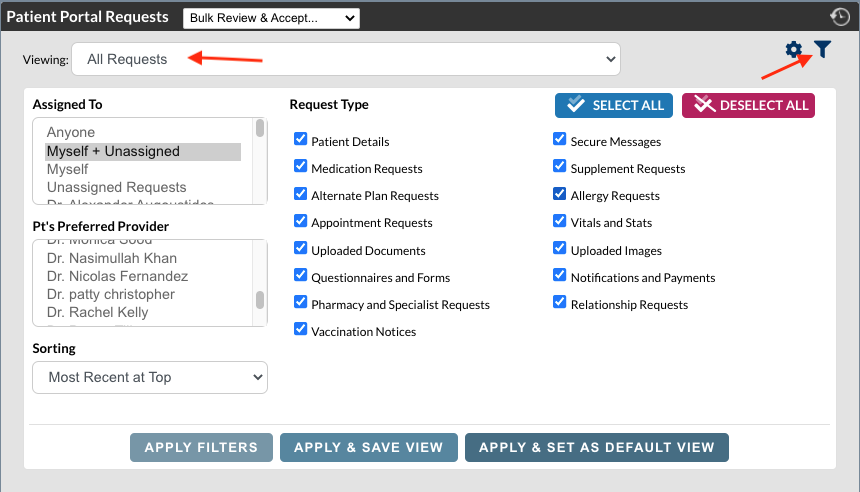The width and height of the screenshot is (860, 492).
Task: Toggle Alternate Plan Requests checkbox
Action: point(301,193)
